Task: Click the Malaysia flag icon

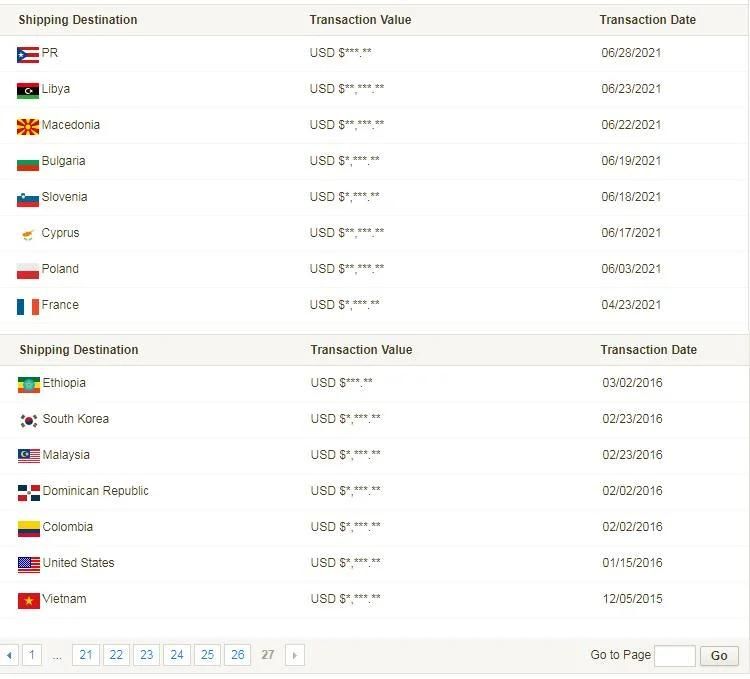Action: pyautogui.click(x=29, y=457)
